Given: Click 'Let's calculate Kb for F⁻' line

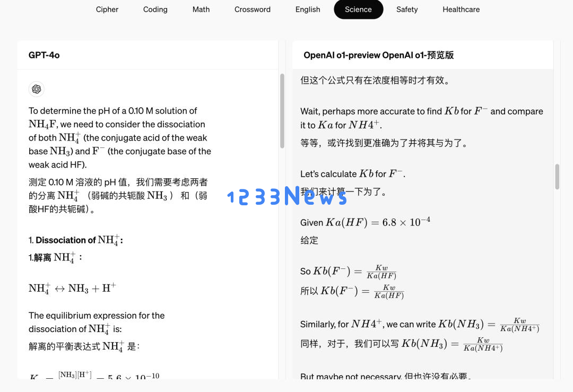Looking at the screenshot, I should (x=353, y=173).
